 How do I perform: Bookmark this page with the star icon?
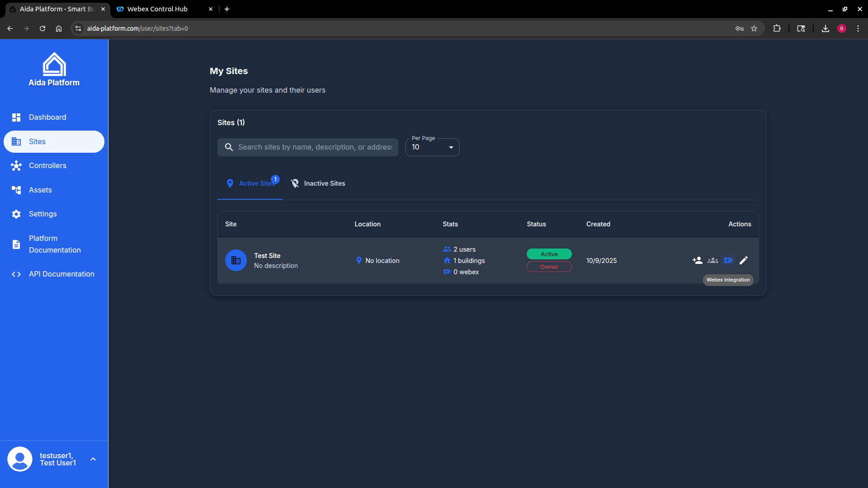tap(754, 28)
